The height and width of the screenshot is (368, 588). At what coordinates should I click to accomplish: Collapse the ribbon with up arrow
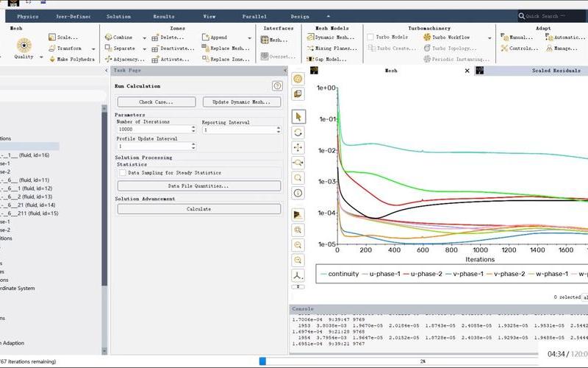tap(329, 16)
